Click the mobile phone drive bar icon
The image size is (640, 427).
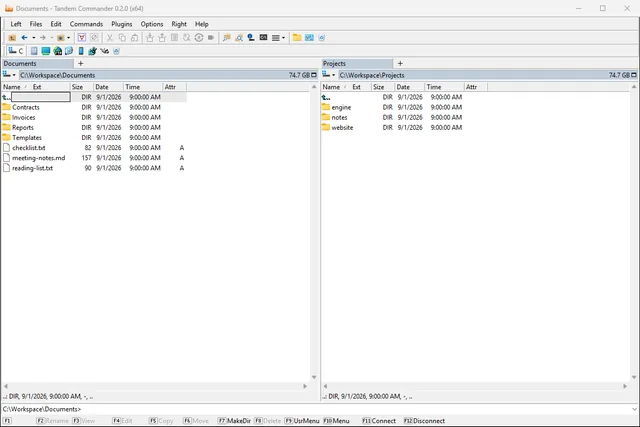[x=81, y=51]
